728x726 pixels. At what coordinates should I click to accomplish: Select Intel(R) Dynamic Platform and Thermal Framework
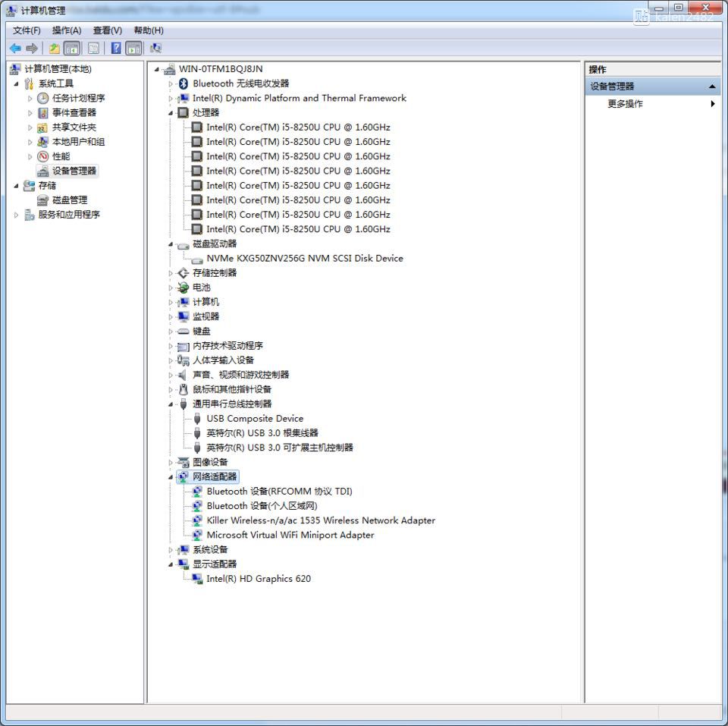point(300,98)
